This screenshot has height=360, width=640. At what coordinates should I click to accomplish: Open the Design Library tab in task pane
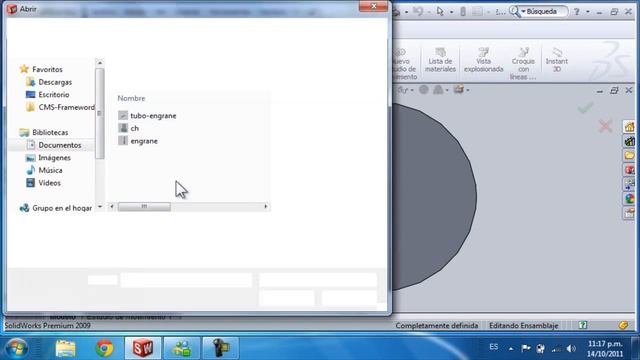(629, 141)
